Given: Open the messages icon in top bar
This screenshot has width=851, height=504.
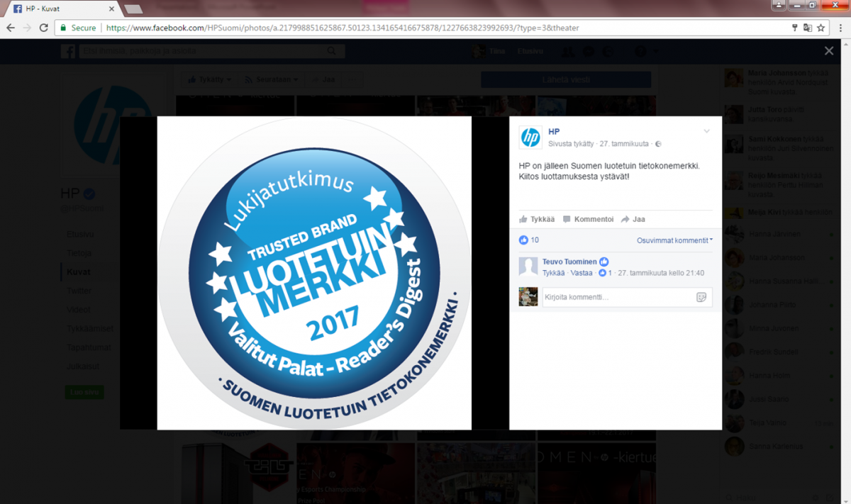Looking at the screenshot, I should click(588, 51).
